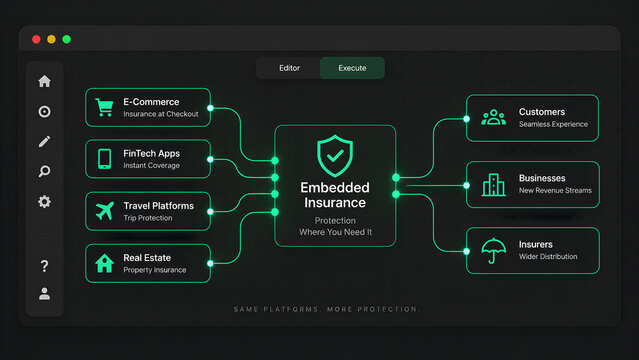
Task: Click the phone icon in FinTech Apps
Action: [x=104, y=159]
